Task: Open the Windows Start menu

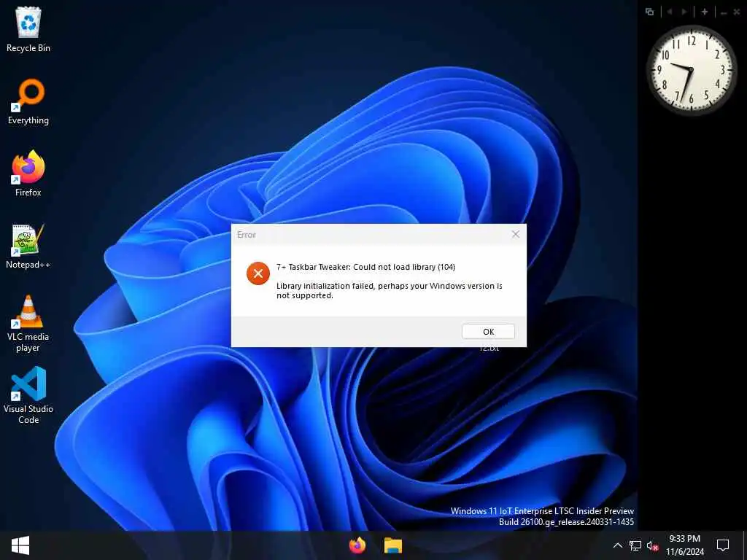Action: (20, 545)
